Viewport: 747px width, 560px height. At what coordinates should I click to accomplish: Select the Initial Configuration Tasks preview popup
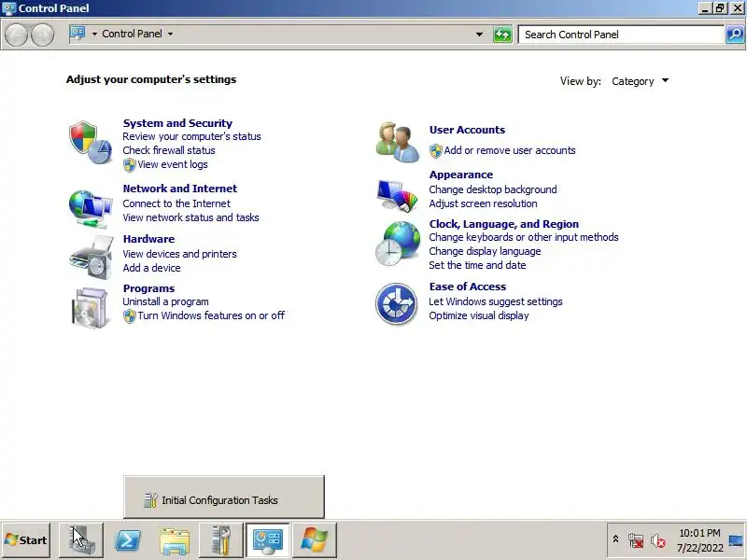point(224,497)
